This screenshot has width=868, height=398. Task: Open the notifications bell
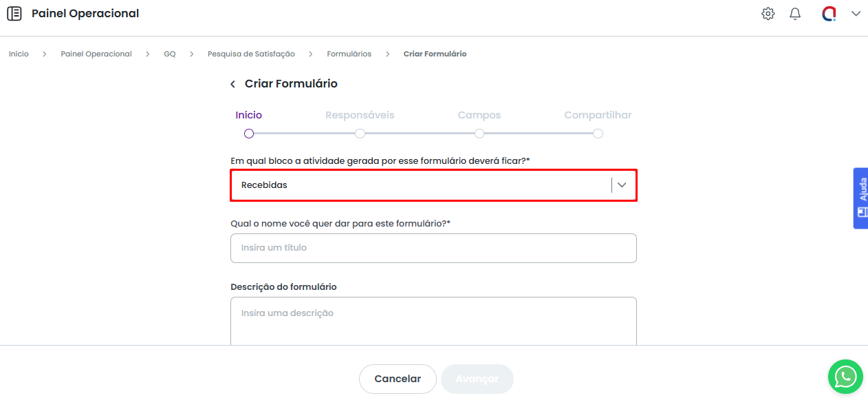point(795,14)
